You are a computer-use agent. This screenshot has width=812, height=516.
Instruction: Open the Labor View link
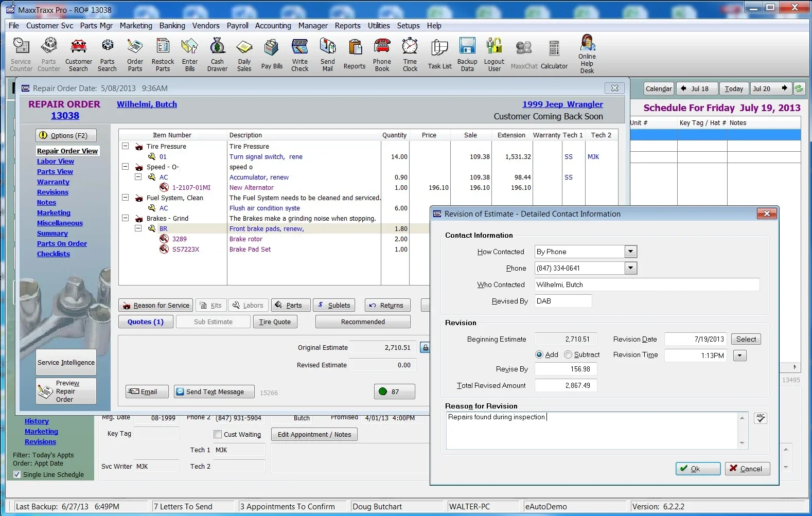(x=56, y=161)
